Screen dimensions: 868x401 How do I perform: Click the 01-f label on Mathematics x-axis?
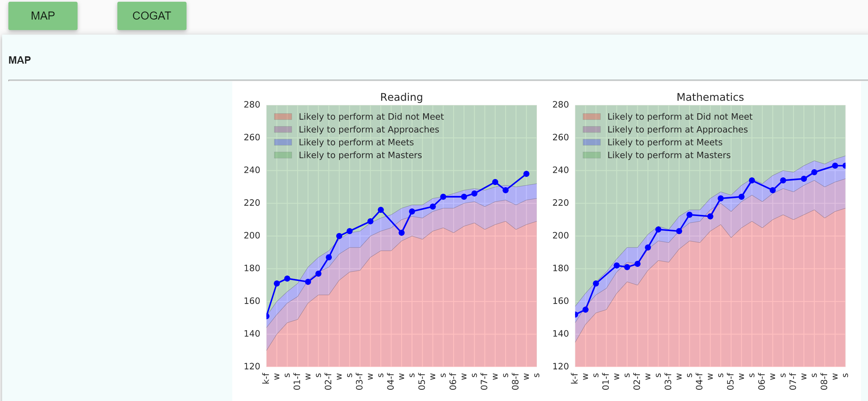click(x=606, y=381)
